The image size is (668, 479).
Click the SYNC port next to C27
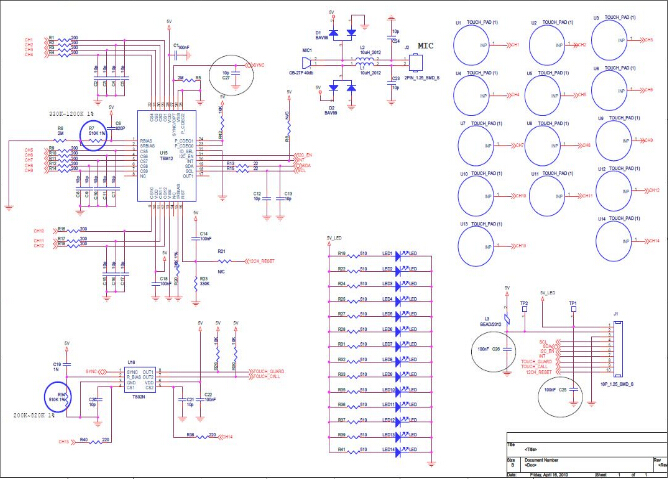pos(255,65)
